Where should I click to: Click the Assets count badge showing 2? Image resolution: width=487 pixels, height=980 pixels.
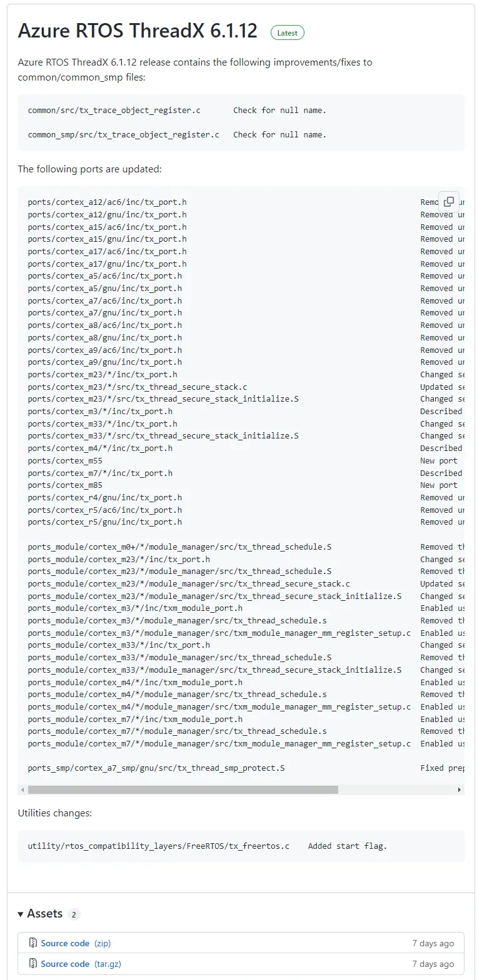[74, 914]
